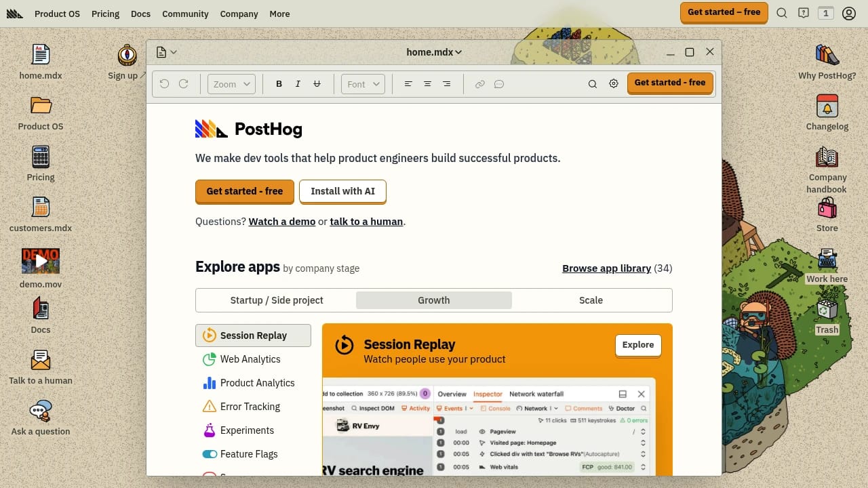
Task: Open the Font dropdown
Action: pos(362,83)
